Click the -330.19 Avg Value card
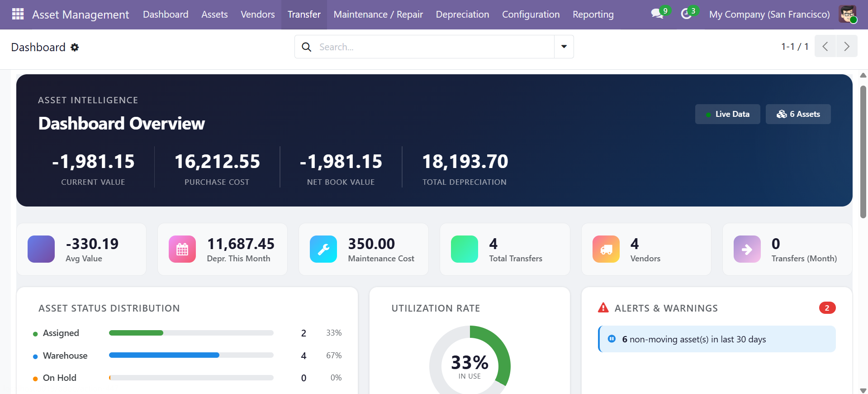Screen dimensions: 868x394 pyautogui.click(x=81, y=249)
